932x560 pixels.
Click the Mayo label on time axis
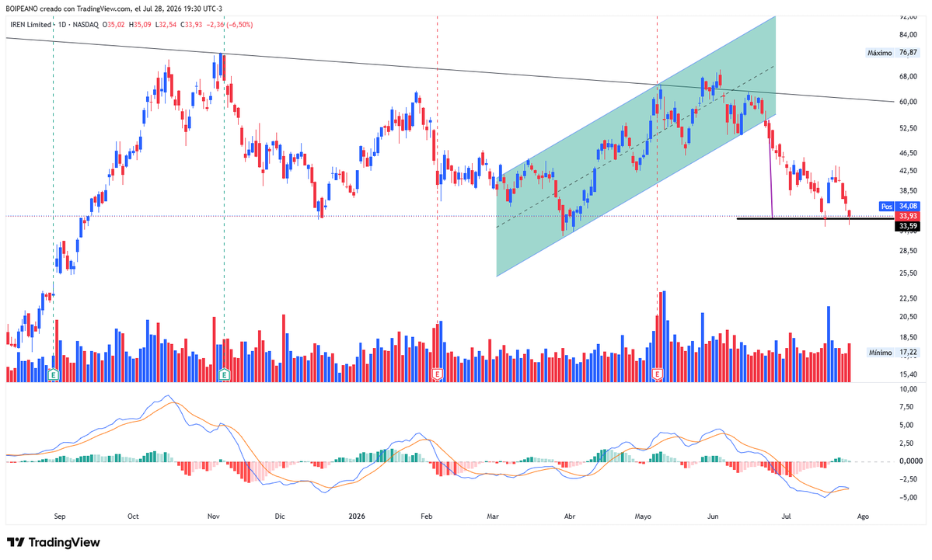tap(643, 517)
